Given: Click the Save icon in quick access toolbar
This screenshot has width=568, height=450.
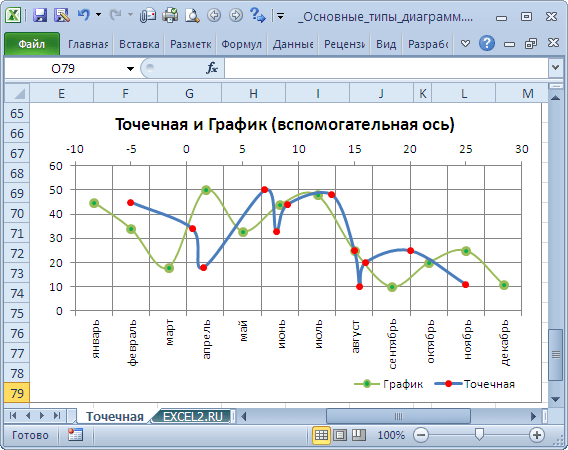Looking at the screenshot, I should (x=40, y=16).
